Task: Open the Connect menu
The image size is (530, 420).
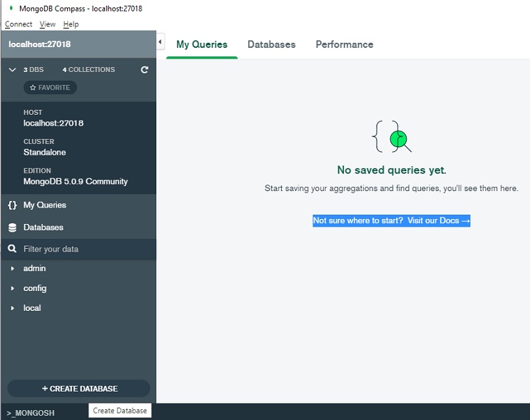Action: (x=19, y=24)
